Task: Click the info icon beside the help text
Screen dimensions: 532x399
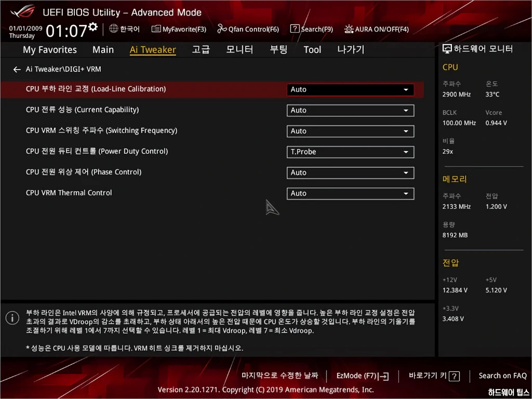Action: tap(12, 318)
